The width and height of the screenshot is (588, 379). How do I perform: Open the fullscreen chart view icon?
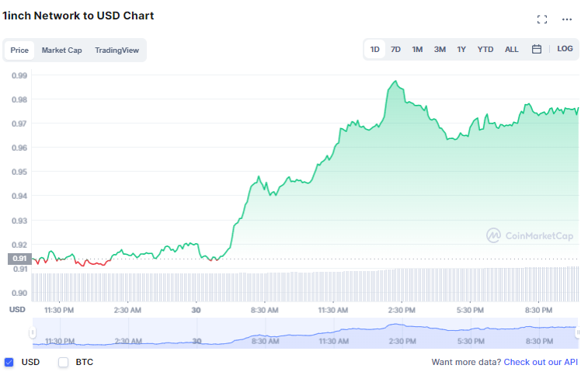coord(542,19)
